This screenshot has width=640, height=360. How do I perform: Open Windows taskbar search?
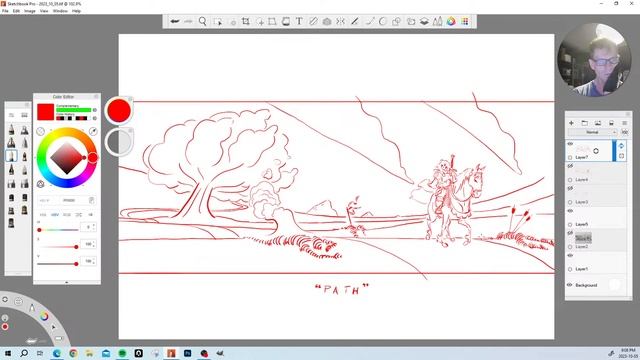[x=24, y=353]
